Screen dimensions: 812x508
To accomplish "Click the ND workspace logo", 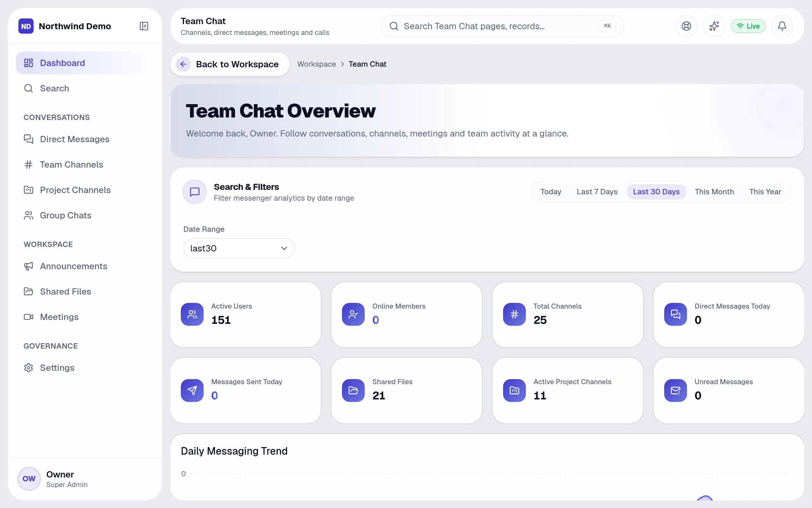I will coord(26,26).
